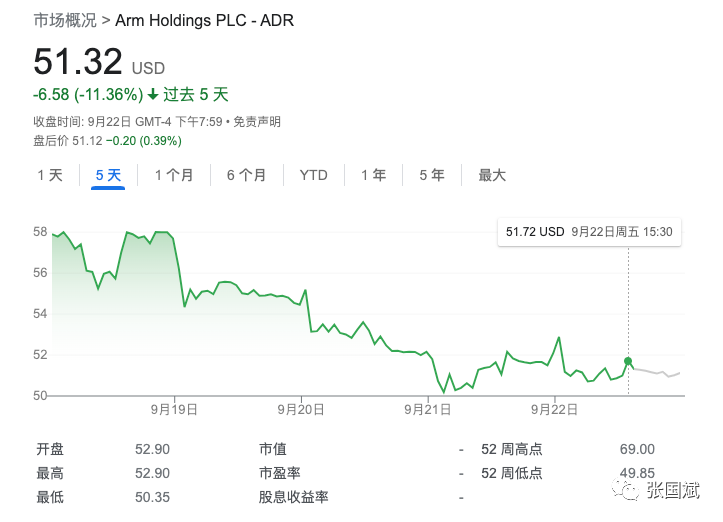Click the 52 周高点 value 69.00
Screen dimensions: 723x522
[x=637, y=449]
